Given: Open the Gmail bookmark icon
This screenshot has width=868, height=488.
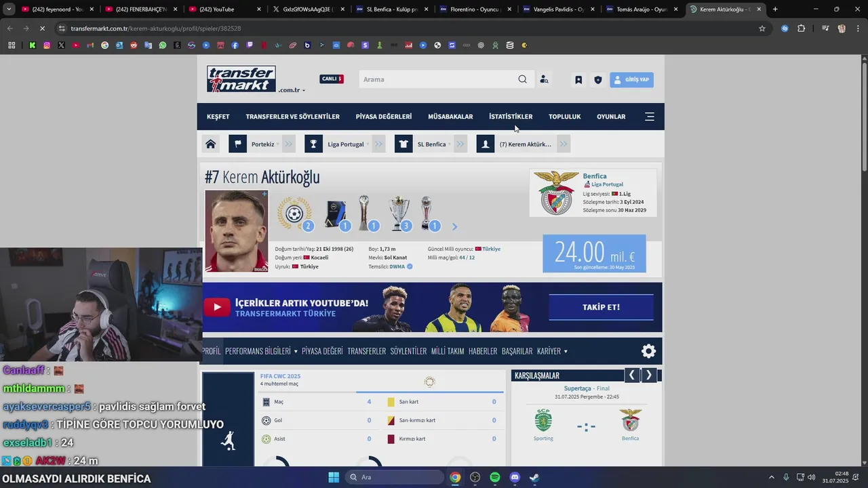Looking at the screenshot, I should (90, 45).
